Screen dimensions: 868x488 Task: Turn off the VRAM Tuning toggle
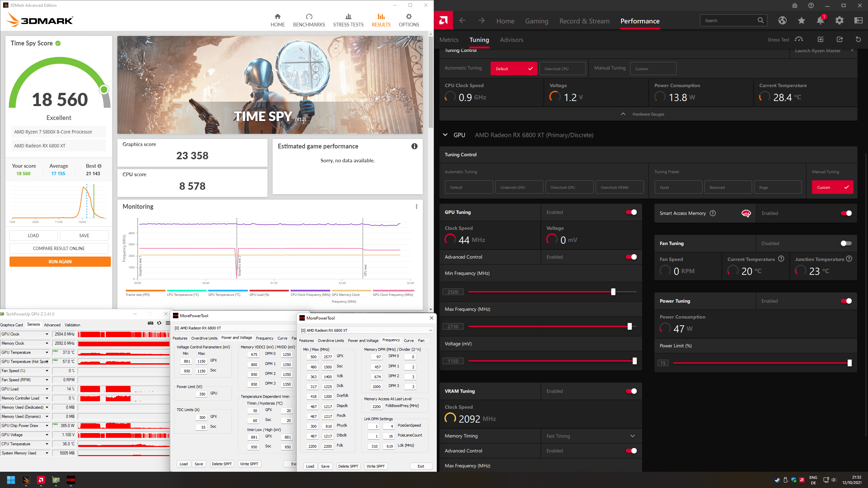click(631, 391)
